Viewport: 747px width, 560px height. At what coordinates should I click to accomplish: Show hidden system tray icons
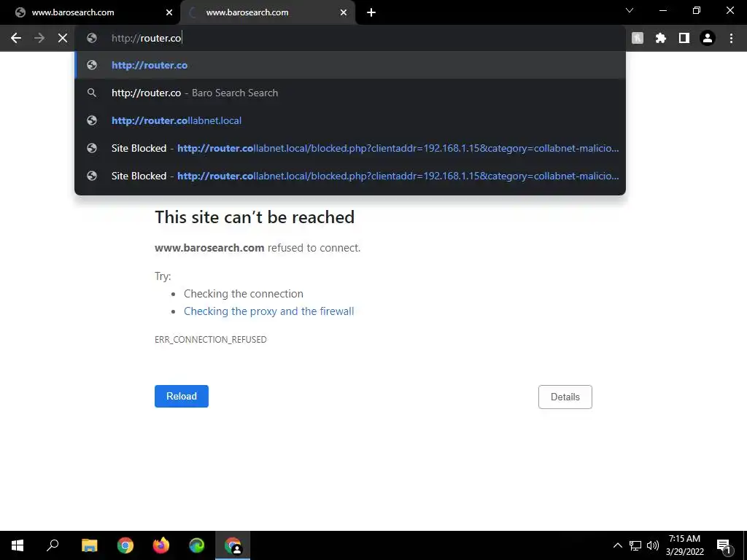tap(617, 545)
